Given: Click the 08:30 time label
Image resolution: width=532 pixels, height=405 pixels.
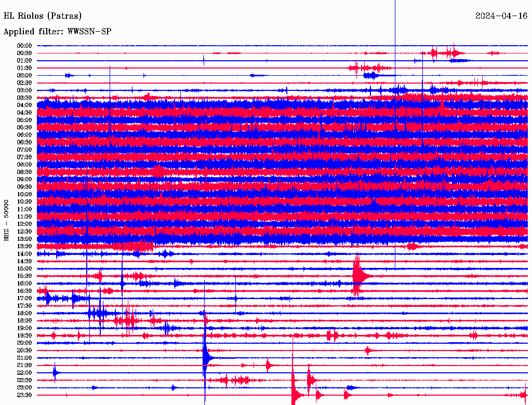Looking at the screenshot, I should coord(24,172).
